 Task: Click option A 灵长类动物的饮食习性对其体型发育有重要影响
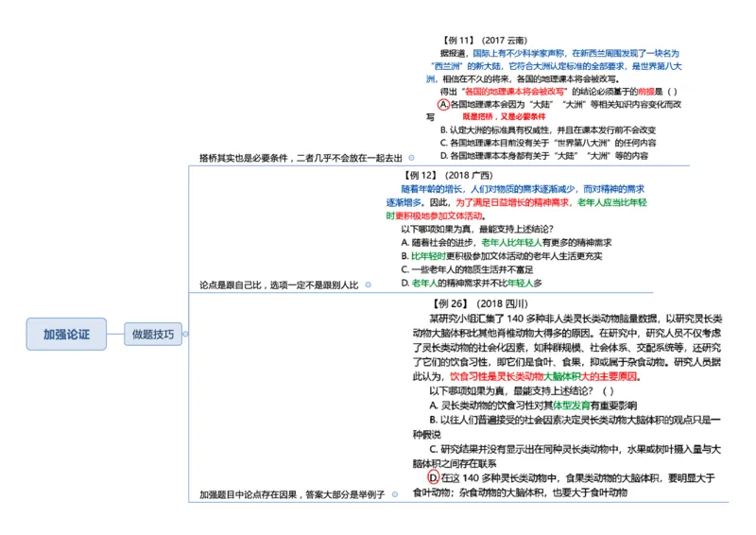coord(533,406)
